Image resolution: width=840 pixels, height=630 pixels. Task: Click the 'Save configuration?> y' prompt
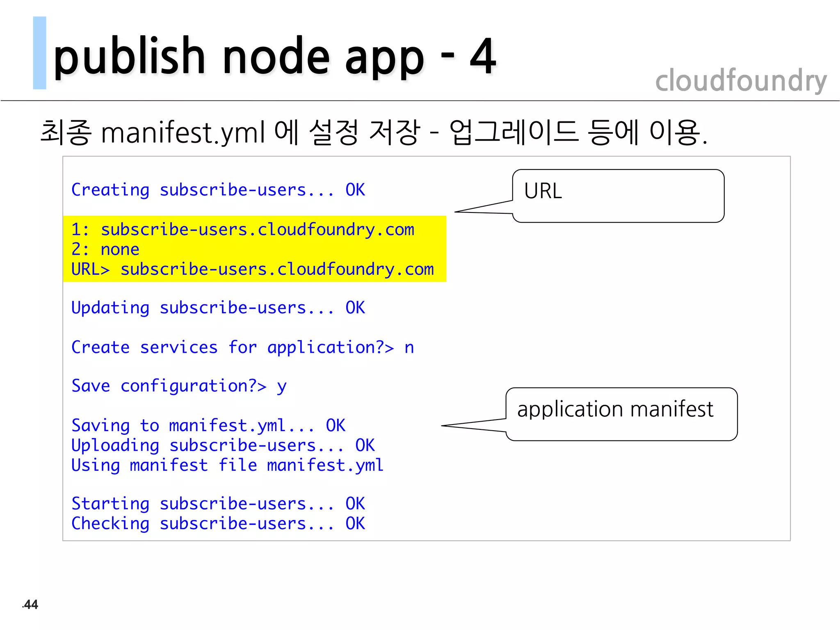pos(179,386)
